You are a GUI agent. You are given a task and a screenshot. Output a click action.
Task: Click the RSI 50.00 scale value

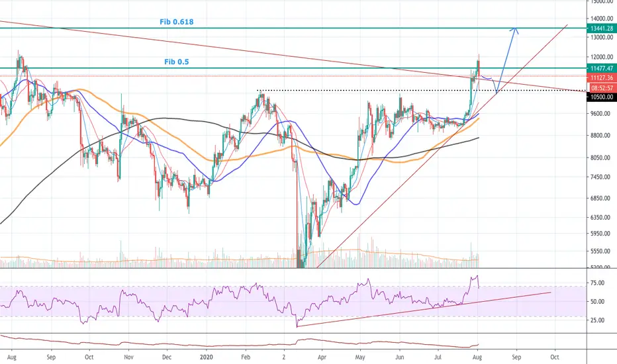(x=597, y=302)
